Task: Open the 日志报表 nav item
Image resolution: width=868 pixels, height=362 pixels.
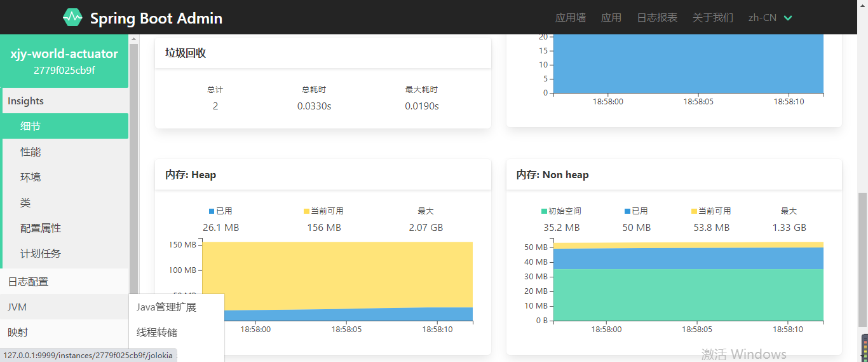Action: 657,18
